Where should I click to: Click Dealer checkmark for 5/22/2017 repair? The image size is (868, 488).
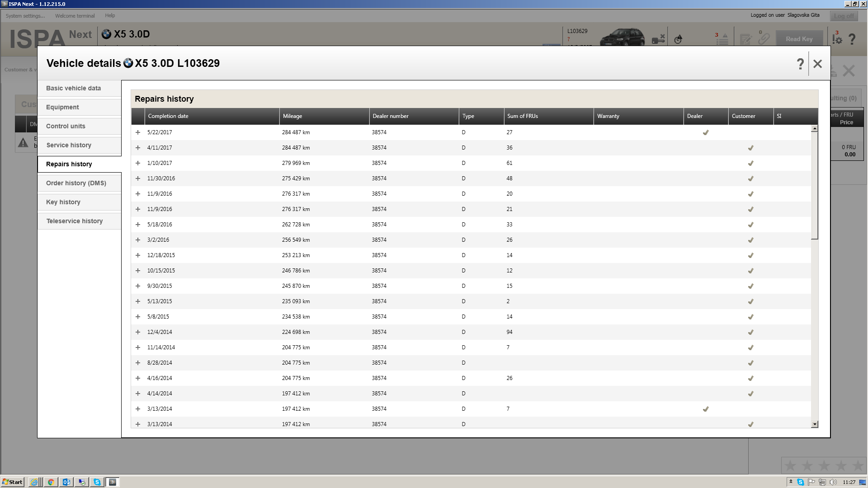coord(705,132)
